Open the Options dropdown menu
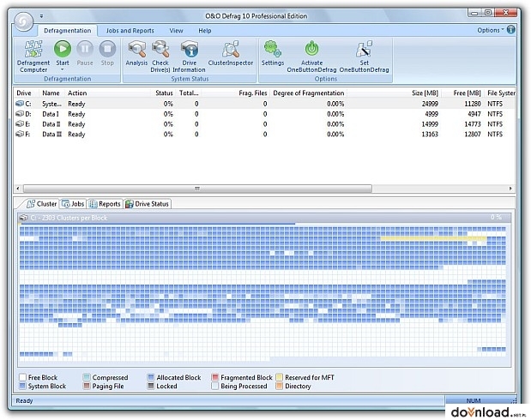531x420 pixels. 491,30
